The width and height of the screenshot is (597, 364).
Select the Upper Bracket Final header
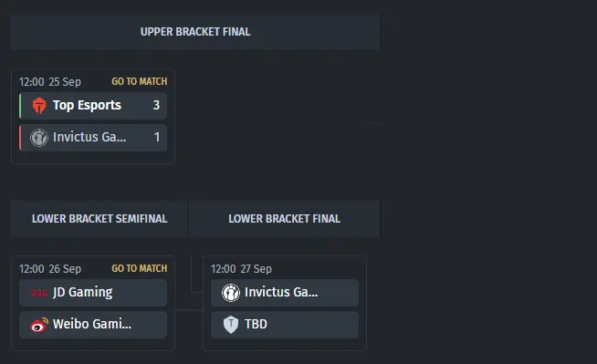coord(195,32)
